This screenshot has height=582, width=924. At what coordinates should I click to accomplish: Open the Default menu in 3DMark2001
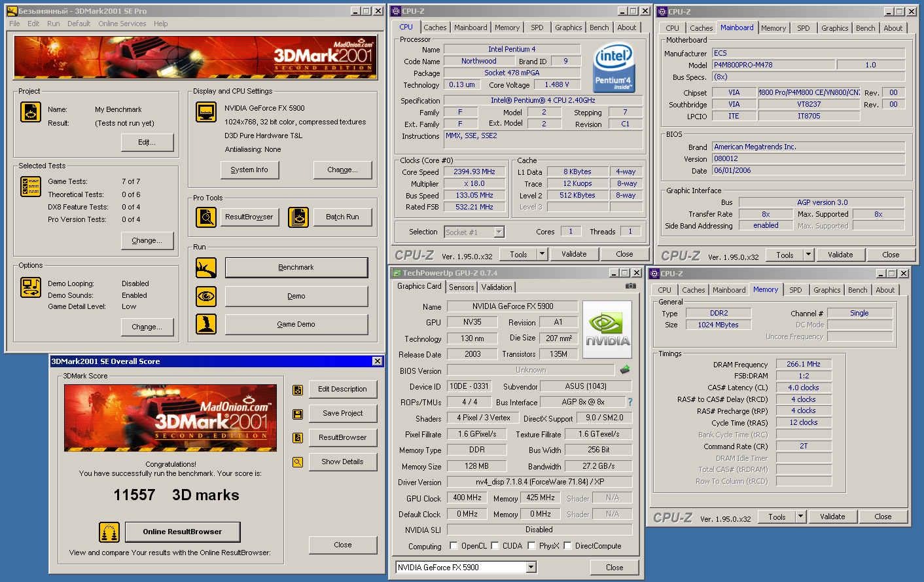pos(79,24)
